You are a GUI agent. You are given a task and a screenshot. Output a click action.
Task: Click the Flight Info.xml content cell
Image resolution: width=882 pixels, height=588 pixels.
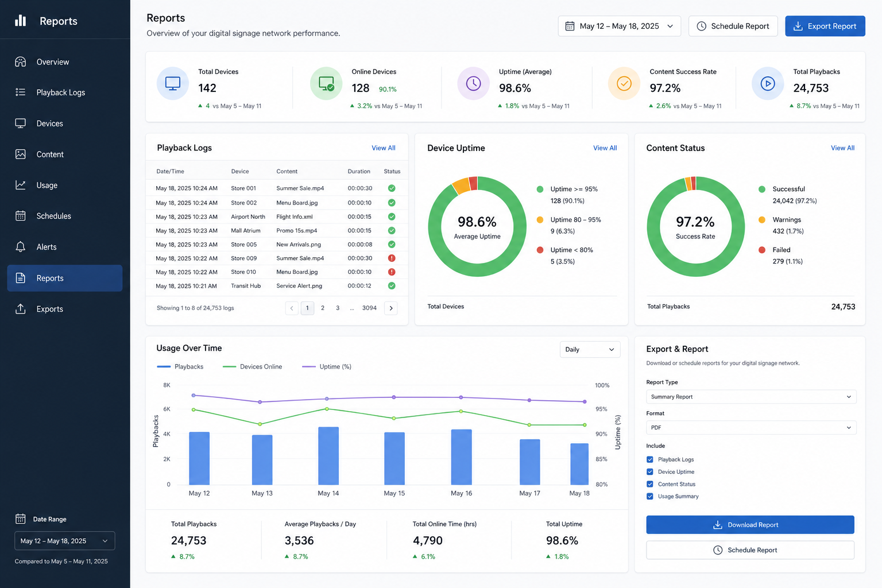(x=295, y=216)
